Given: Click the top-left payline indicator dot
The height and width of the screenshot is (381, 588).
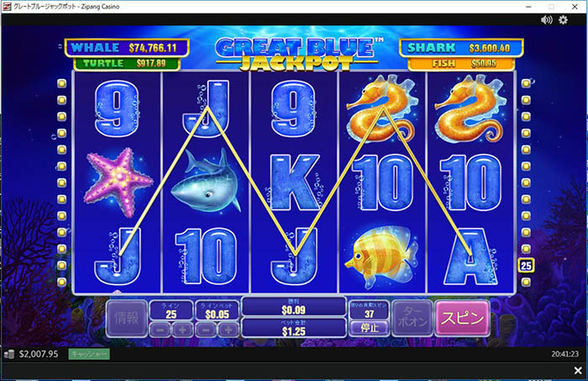Looking at the screenshot, I should coord(61,83).
